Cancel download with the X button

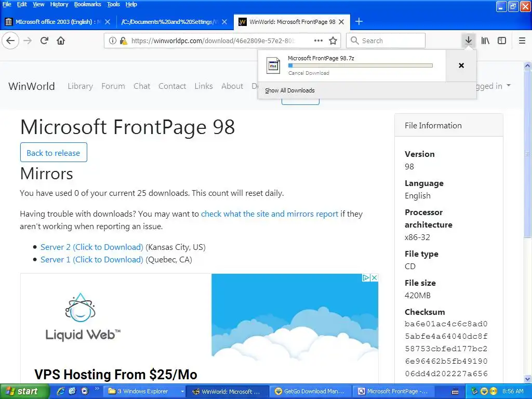click(x=461, y=65)
